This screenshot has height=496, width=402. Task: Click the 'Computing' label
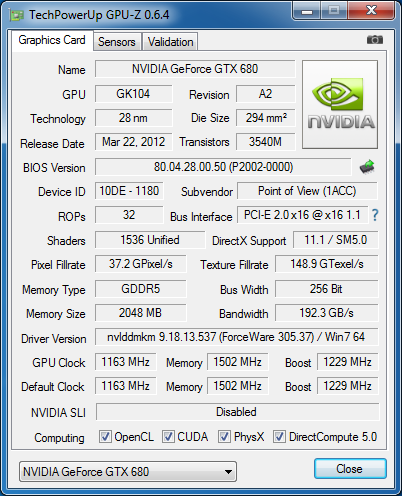(x=59, y=438)
